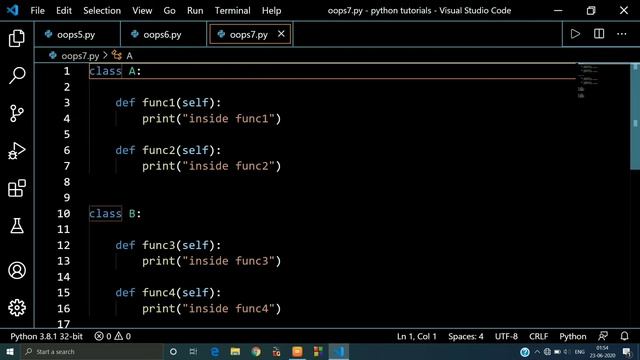Open the Accounts menu icon
Screen dimensions: 640x360
pos(17,270)
